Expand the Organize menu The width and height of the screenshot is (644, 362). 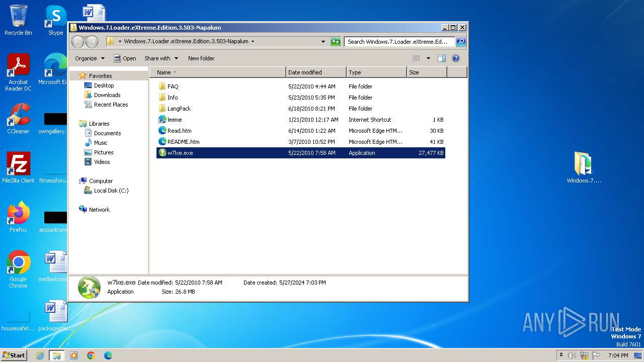coord(90,58)
